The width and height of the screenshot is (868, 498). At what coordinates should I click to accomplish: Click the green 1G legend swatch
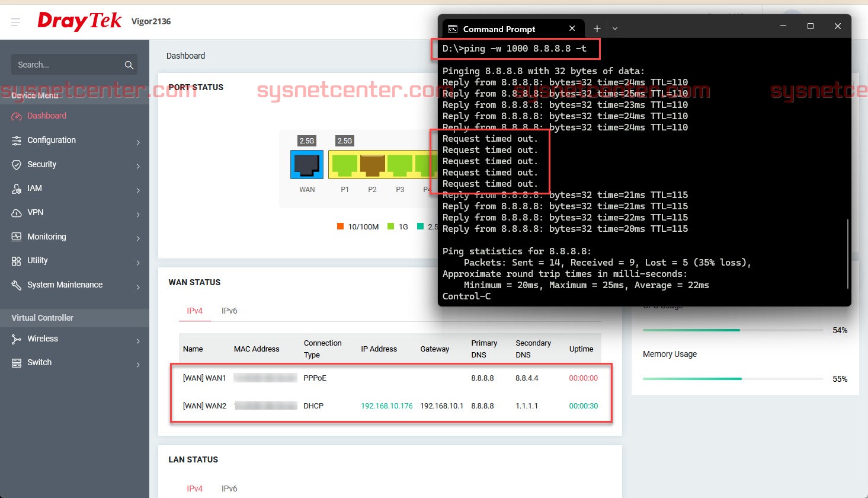click(390, 226)
